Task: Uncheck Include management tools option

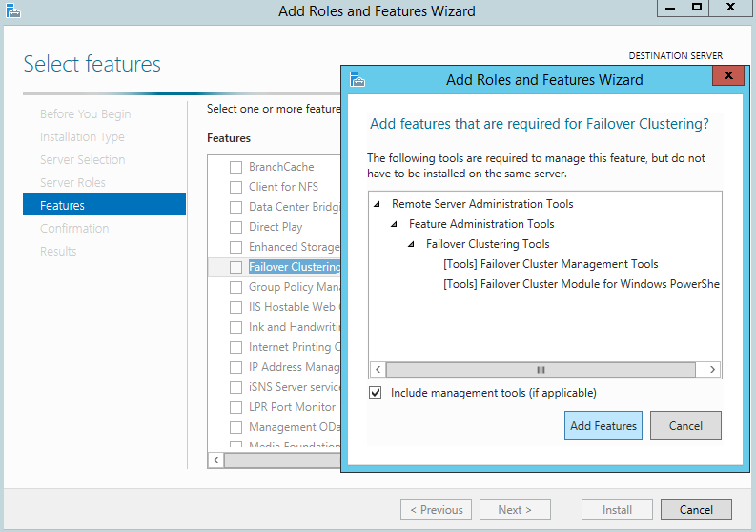Action: pyautogui.click(x=375, y=393)
